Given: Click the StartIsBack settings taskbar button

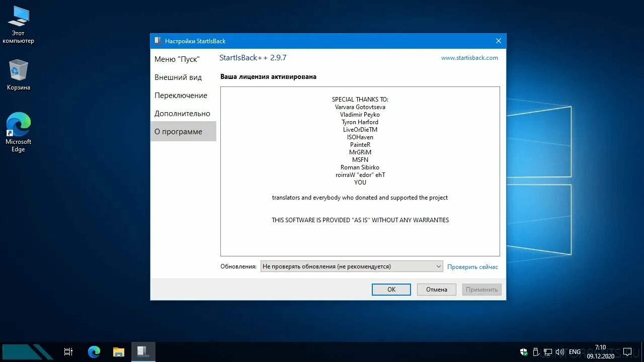Looking at the screenshot, I should tap(143, 351).
